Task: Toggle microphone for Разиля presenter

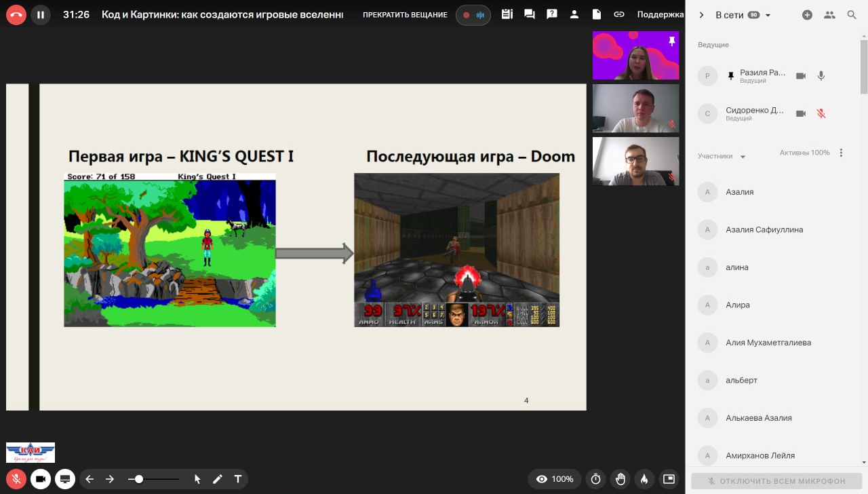Action: tap(821, 76)
